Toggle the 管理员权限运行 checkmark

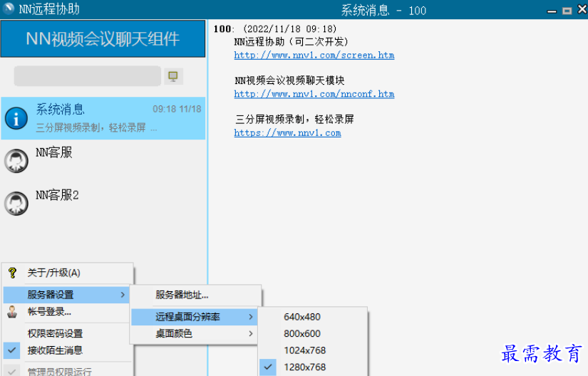(11, 371)
